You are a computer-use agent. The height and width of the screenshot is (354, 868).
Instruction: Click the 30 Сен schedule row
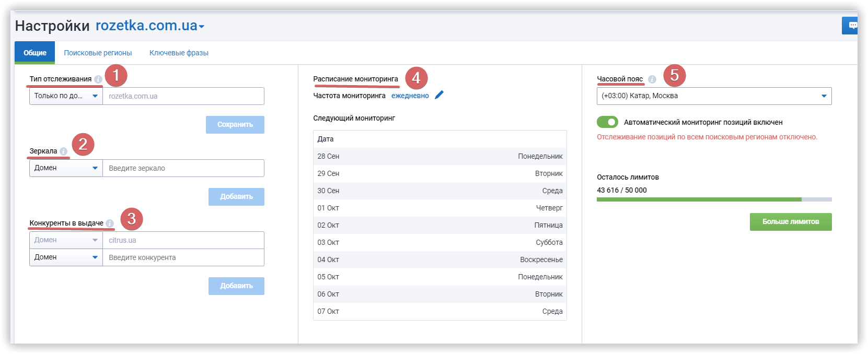(x=440, y=191)
